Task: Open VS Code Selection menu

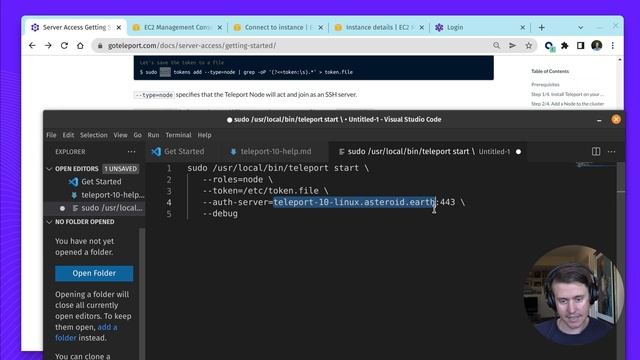Action: tap(93, 135)
